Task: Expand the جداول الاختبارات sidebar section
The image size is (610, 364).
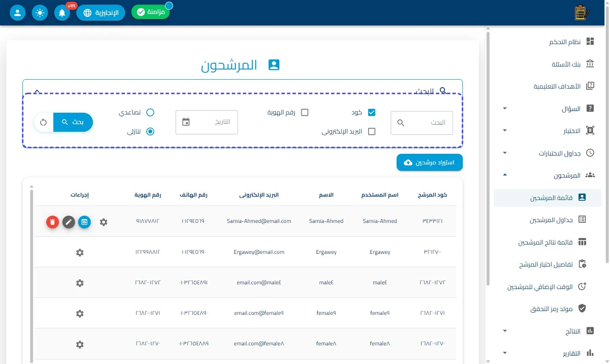Action: pyautogui.click(x=505, y=153)
